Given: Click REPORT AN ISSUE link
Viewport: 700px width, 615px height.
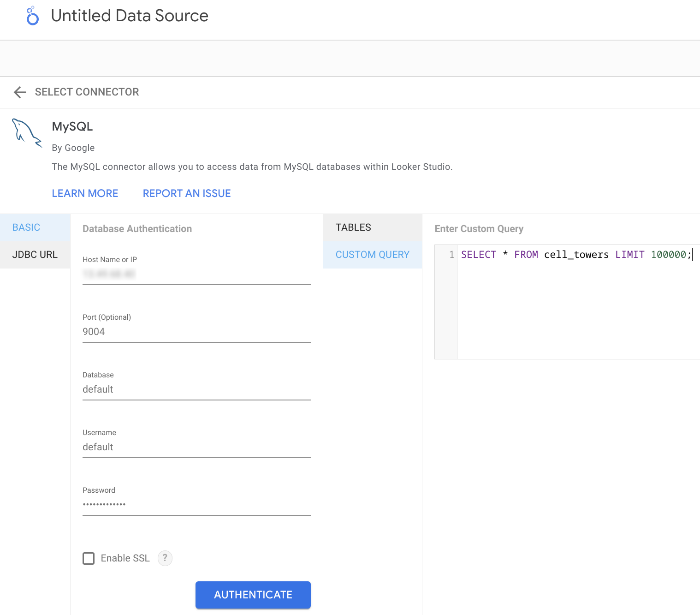Looking at the screenshot, I should point(186,193).
